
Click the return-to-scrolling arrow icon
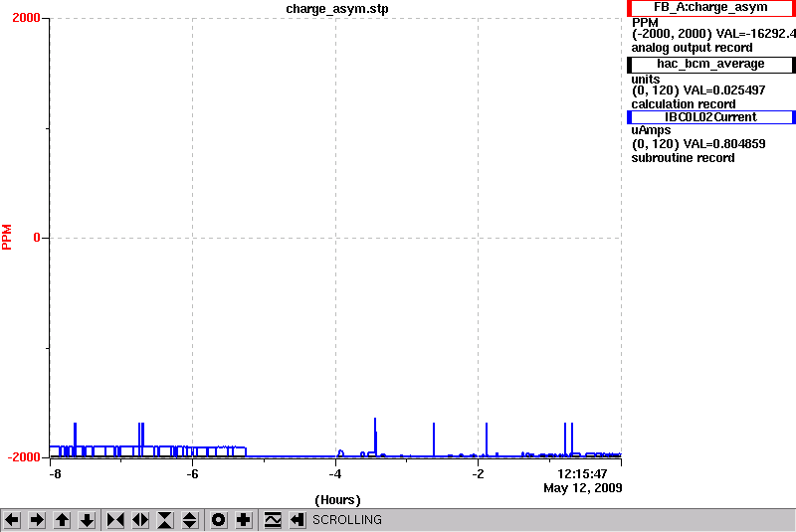298,520
